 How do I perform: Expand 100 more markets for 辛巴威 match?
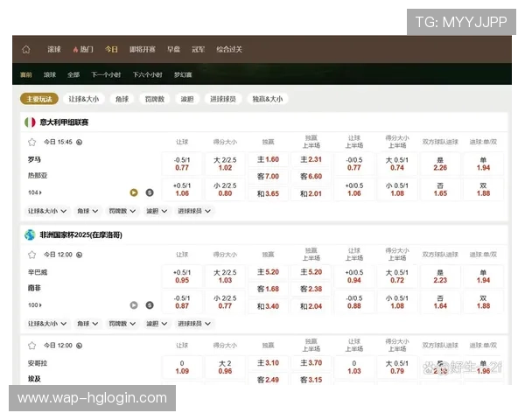coord(35,305)
